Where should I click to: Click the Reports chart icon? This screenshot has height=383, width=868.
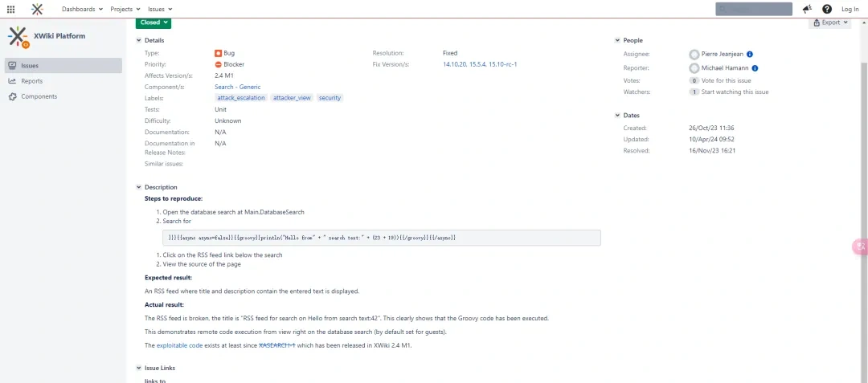pyautogui.click(x=12, y=81)
